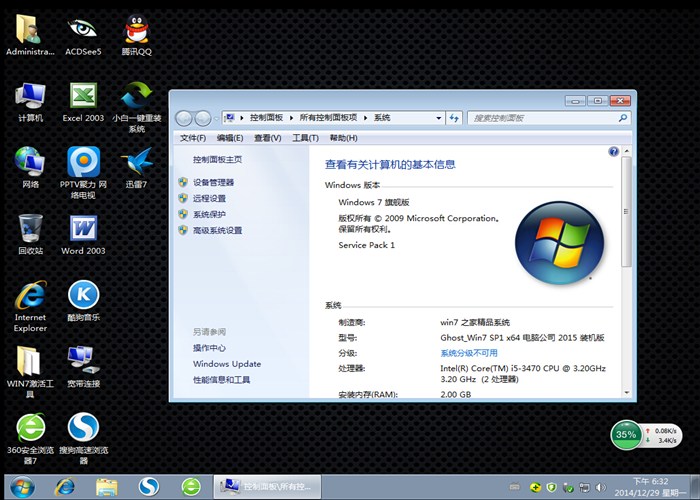Launch Word 2003 from the desktop

point(83,234)
